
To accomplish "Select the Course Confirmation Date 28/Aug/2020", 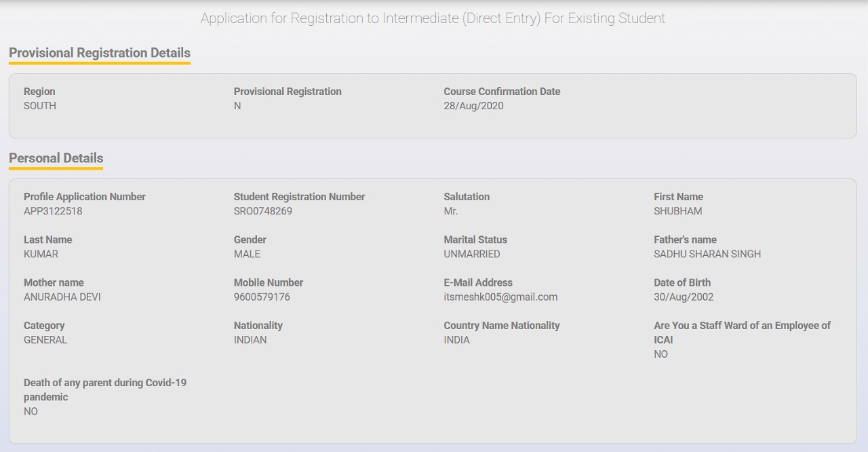I will tap(473, 106).
